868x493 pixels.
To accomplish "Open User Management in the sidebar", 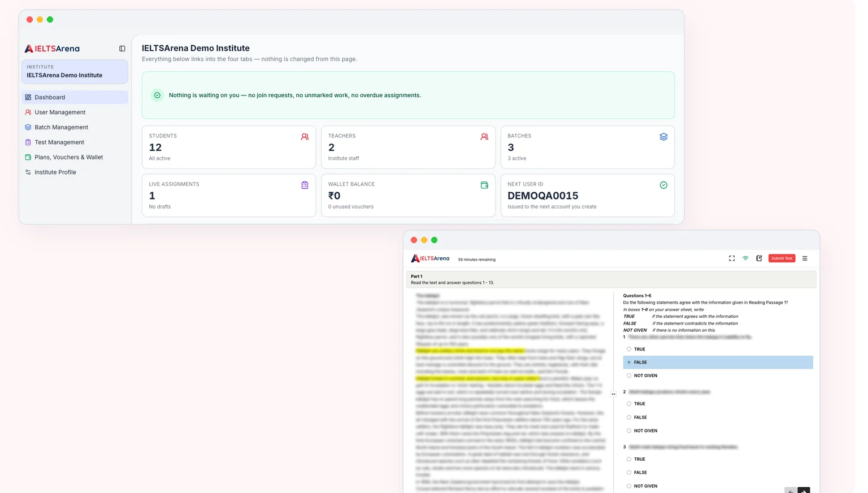I will click(x=75, y=113).
